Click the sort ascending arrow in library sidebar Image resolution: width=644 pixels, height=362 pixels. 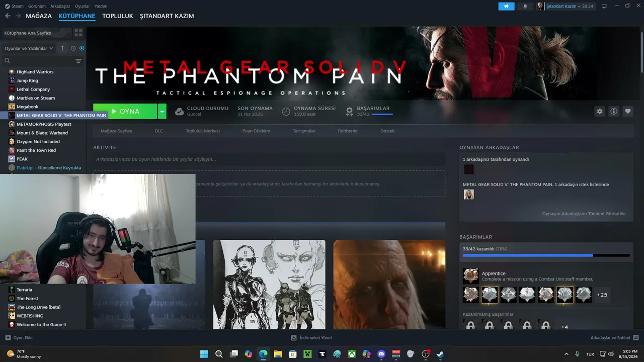pyautogui.click(x=62, y=48)
